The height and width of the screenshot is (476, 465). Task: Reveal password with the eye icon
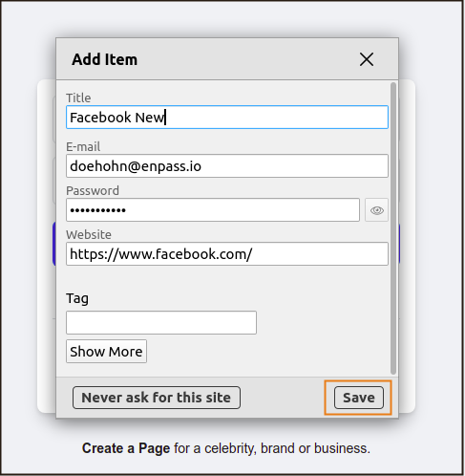[x=376, y=210]
